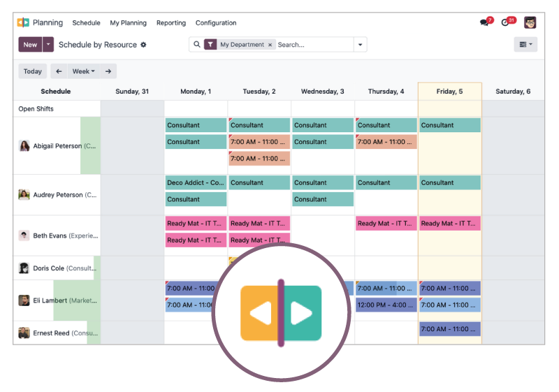Click the New button

click(x=30, y=45)
